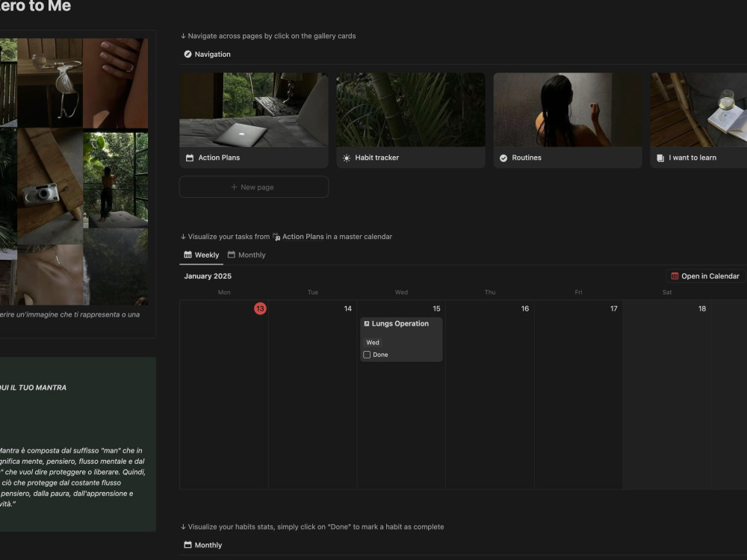Click Open in Calendar button

tap(705, 276)
